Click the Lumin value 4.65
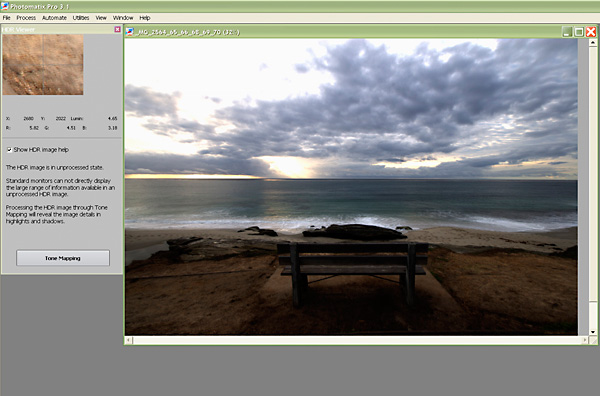 (112, 119)
